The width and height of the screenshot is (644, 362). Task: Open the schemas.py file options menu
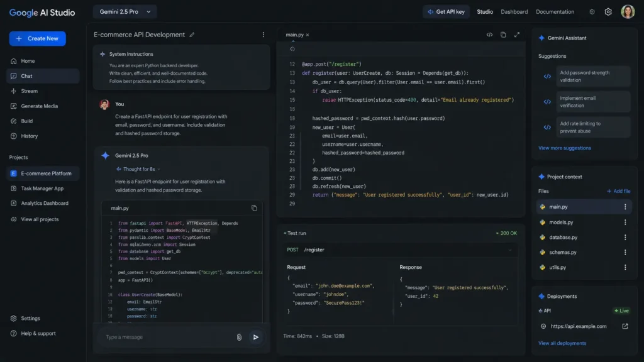point(625,253)
